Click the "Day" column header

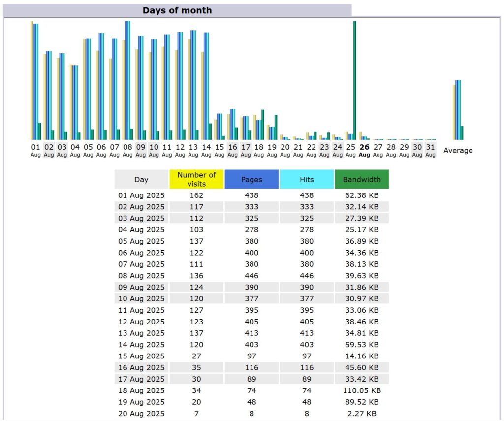point(141,179)
